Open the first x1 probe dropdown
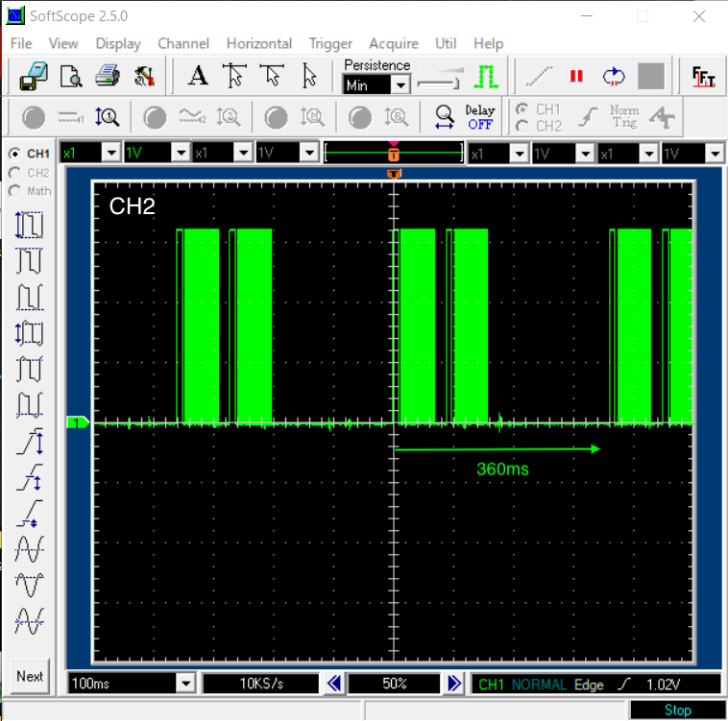The height and width of the screenshot is (721, 728). click(x=110, y=153)
